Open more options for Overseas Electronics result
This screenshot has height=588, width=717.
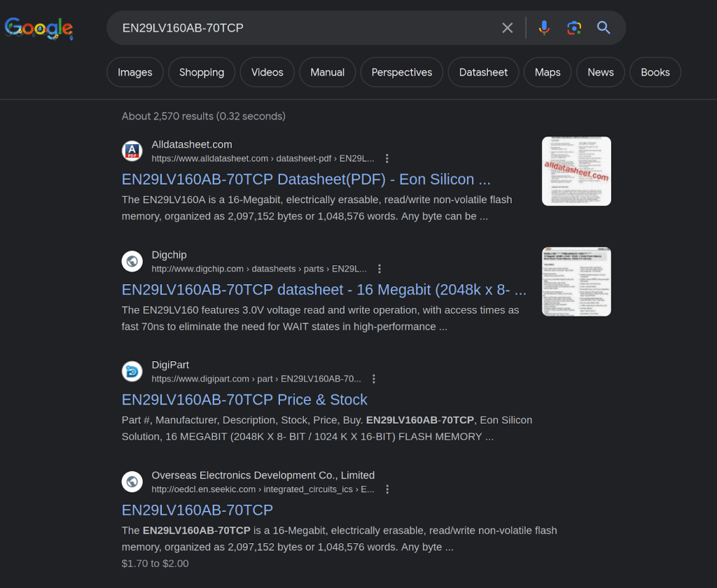[387, 489]
